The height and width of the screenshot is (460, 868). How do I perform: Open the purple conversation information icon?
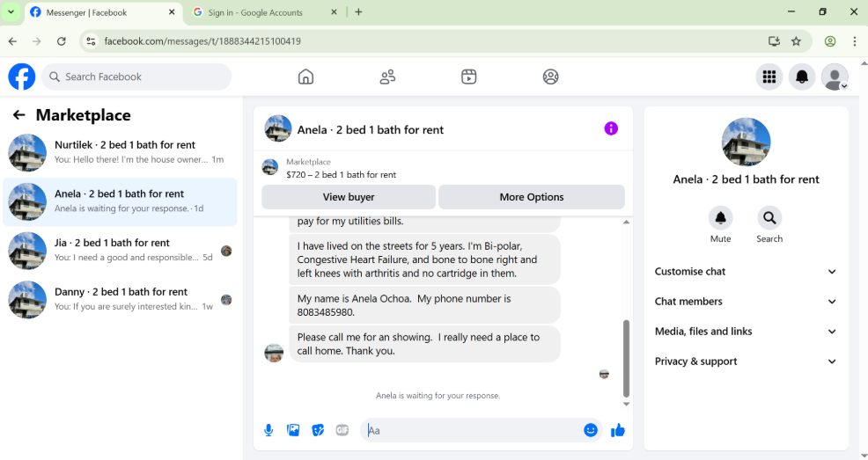coord(611,128)
